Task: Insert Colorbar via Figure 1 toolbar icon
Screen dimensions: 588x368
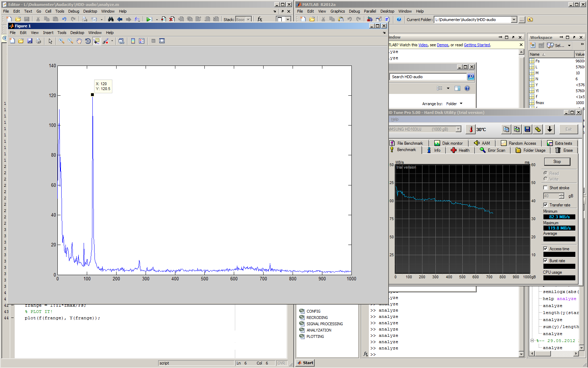Action: click(133, 41)
